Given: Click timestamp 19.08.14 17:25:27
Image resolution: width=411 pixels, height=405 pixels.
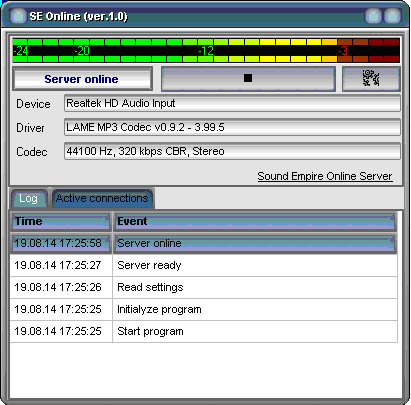Looking at the screenshot, I should point(58,265).
